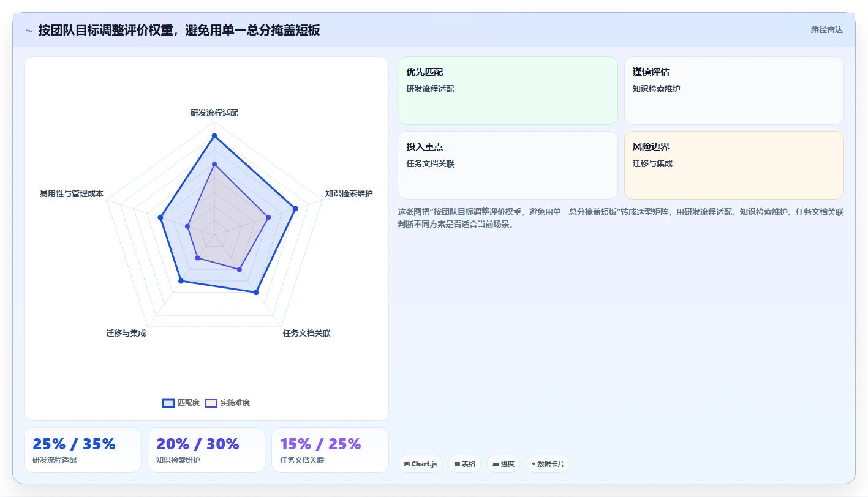Select 匹配度 point on 易用性与管理成本 axis
The image size is (868, 497).
160,217
